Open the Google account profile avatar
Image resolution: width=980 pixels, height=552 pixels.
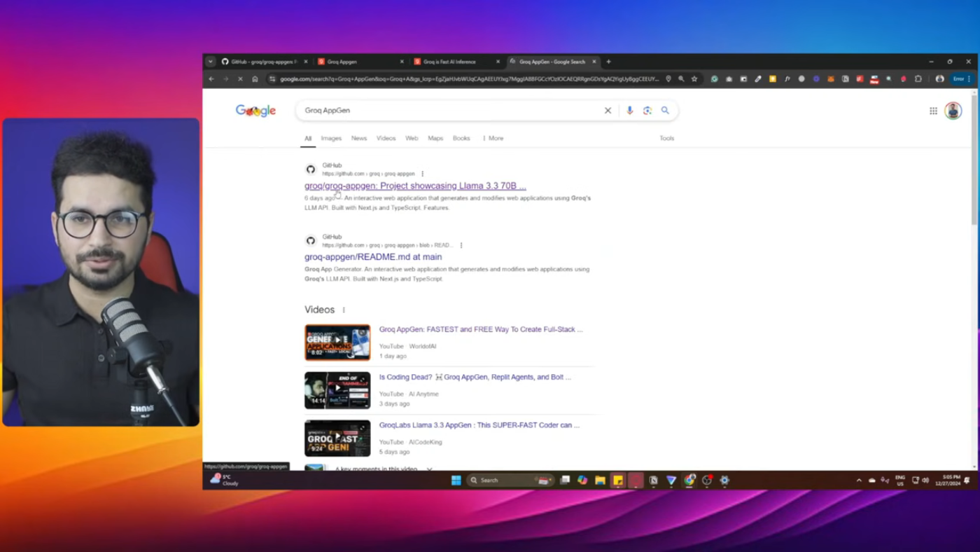click(953, 111)
